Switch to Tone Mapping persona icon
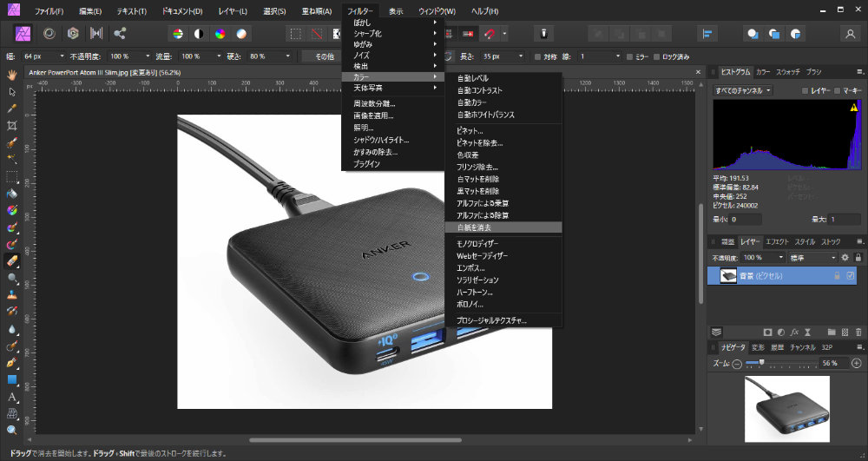The width and height of the screenshot is (868, 461). tap(96, 34)
